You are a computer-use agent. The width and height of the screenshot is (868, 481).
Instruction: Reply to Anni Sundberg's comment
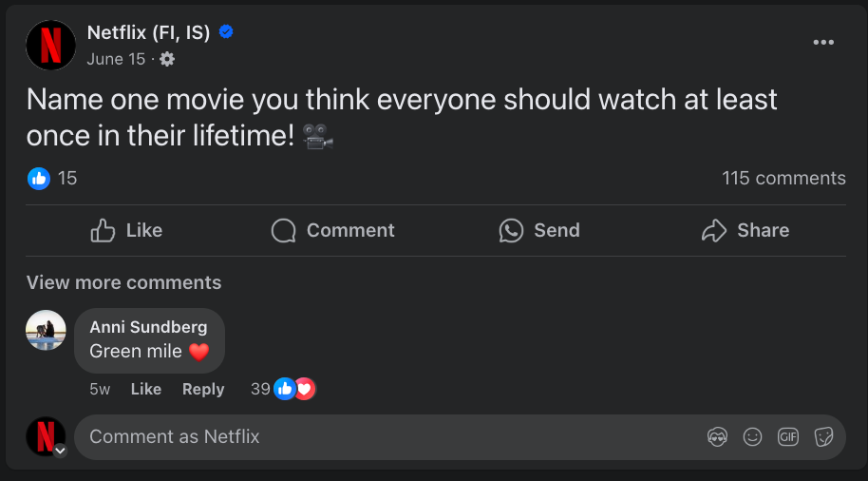[203, 390]
